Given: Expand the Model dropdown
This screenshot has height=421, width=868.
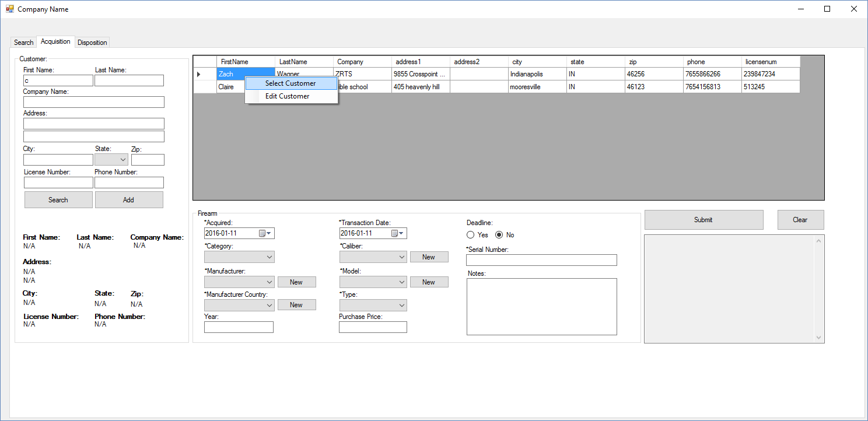Looking at the screenshot, I should pos(373,282).
